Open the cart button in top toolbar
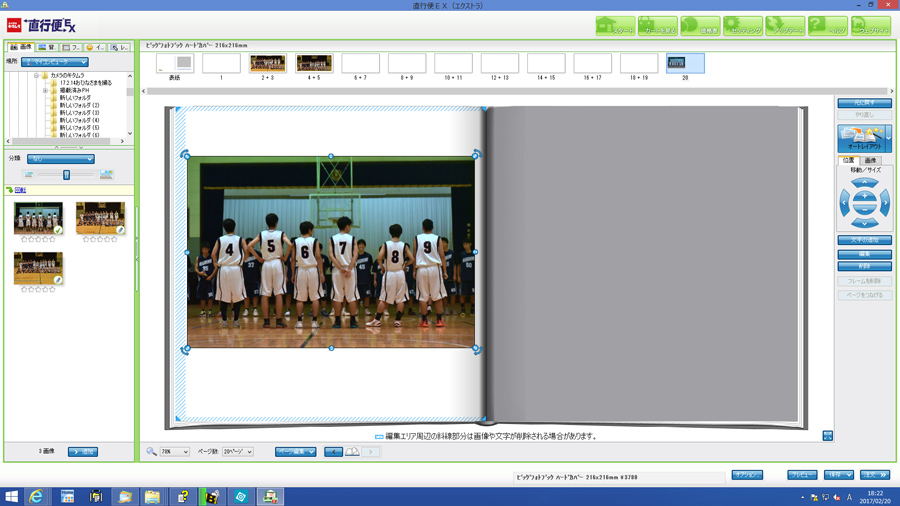 657,26
